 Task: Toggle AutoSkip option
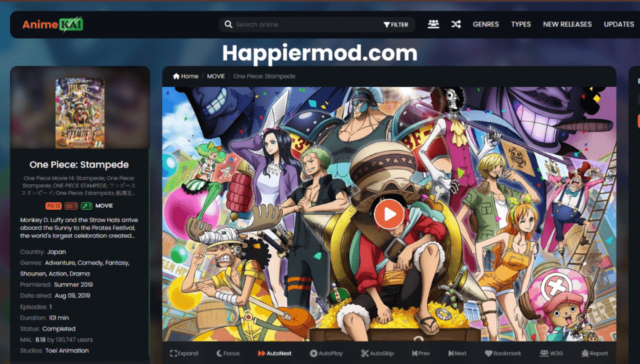point(377,353)
